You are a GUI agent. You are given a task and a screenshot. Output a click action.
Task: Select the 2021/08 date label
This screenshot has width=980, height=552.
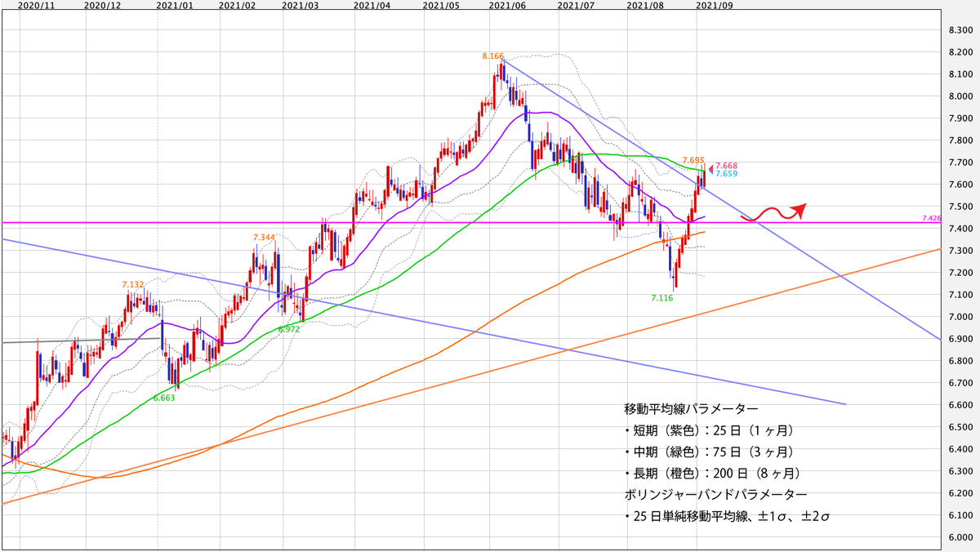644,6
